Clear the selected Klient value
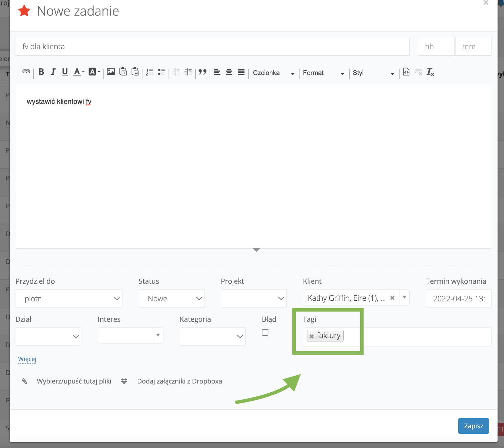 point(392,298)
